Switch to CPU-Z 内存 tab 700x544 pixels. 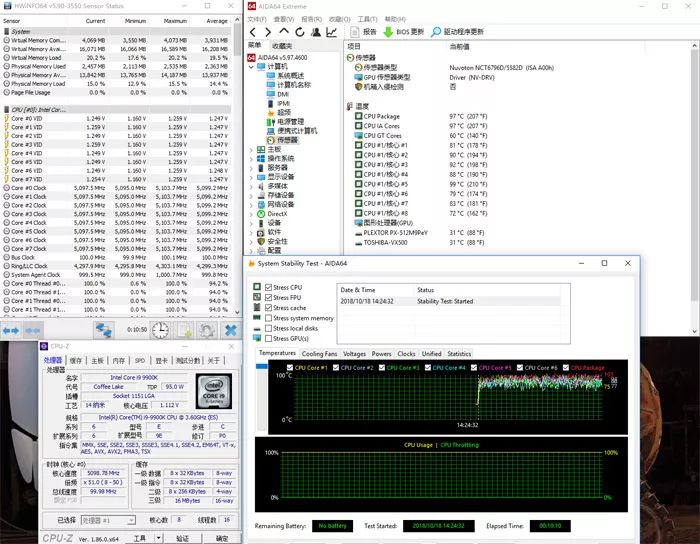coord(118,361)
